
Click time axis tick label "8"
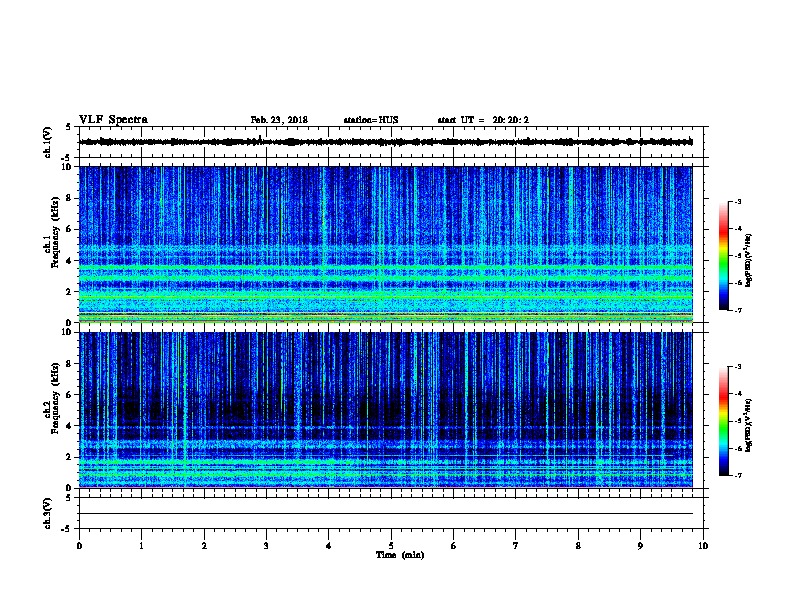[x=578, y=546]
